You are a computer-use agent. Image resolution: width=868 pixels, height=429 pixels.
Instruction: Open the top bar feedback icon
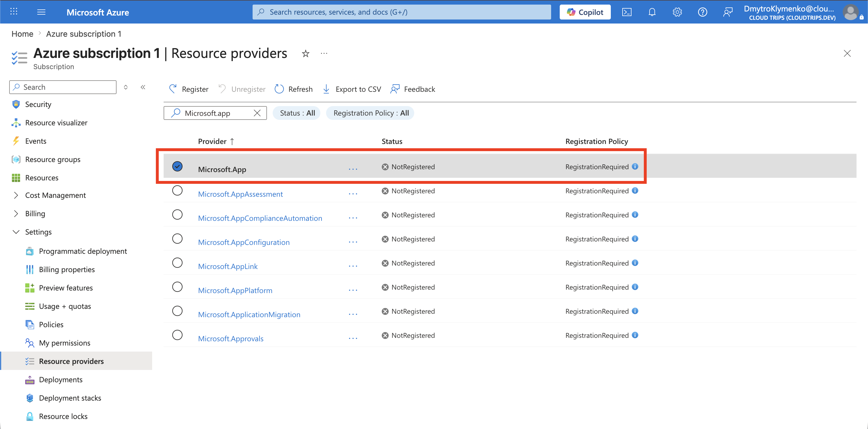tap(728, 12)
